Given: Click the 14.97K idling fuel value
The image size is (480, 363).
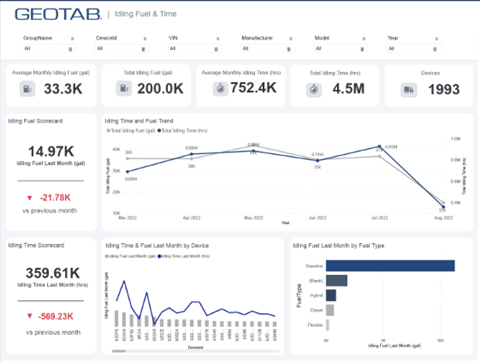Looking at the screenshot, I should pos(51,152).
